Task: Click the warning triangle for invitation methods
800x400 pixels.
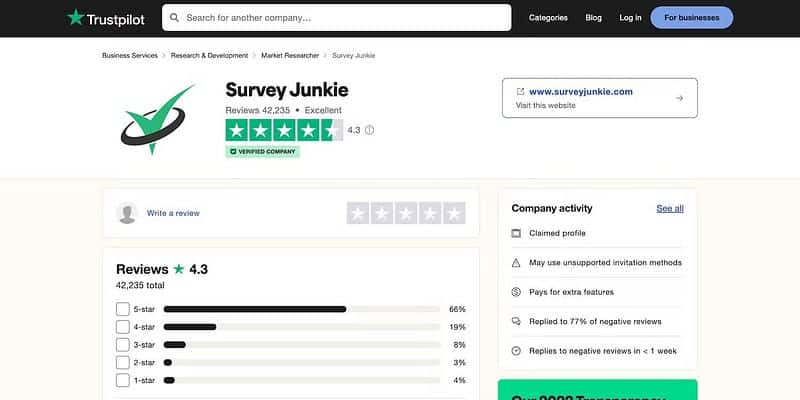Action: [x=516, y=263]
